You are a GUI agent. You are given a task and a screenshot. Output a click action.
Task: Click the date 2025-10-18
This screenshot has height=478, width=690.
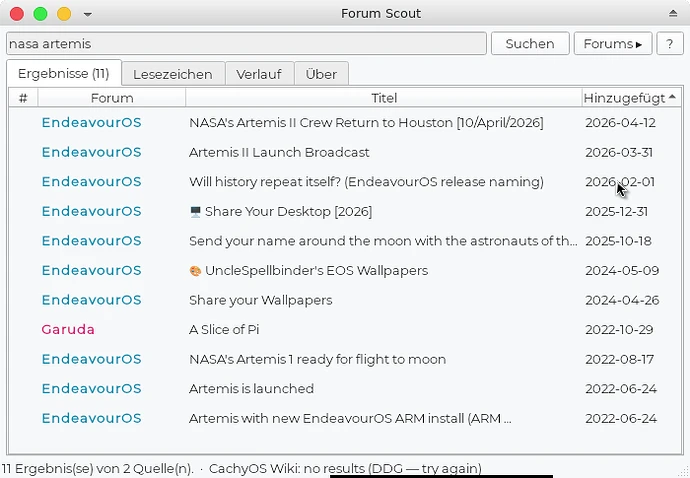[618, 241]
